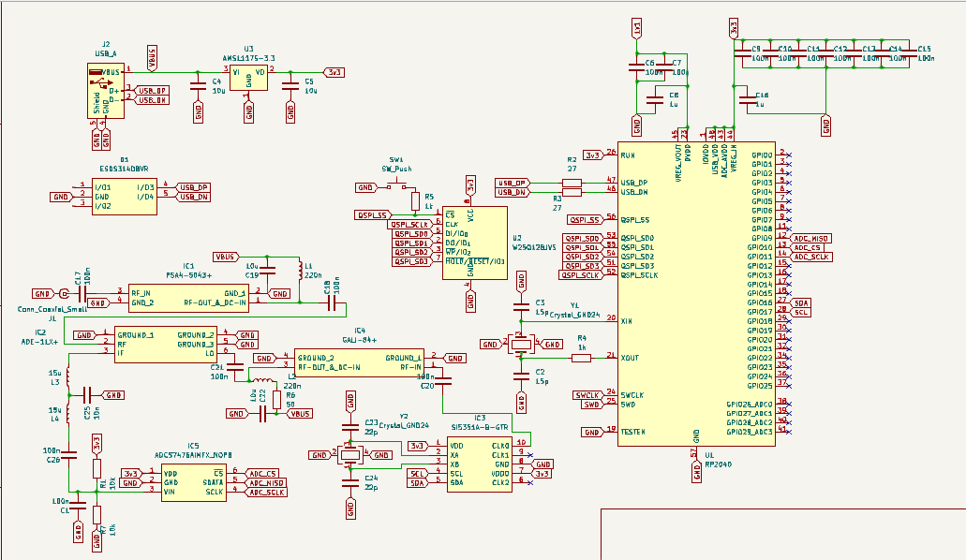Click the QSPI_SCLK label next to U2
This screenshot has height=560, width=966.
point(409,225)
